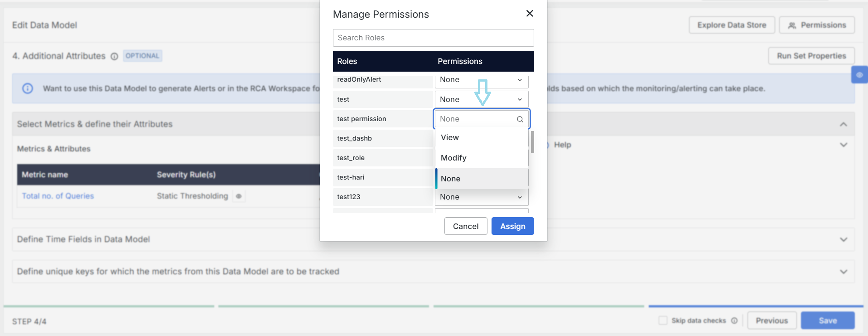
Task: Click the info icon next to Additional Attributes
Action: pyautogui.click(x=114, y=56)
